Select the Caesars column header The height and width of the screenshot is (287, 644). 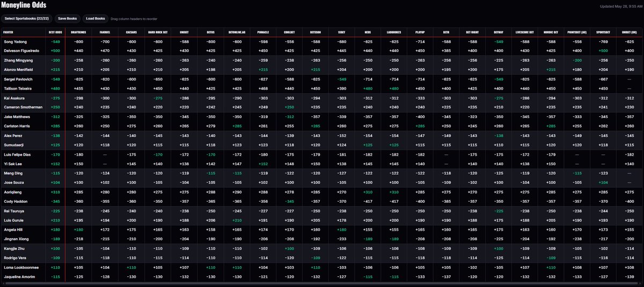click(x=131, y=32)
